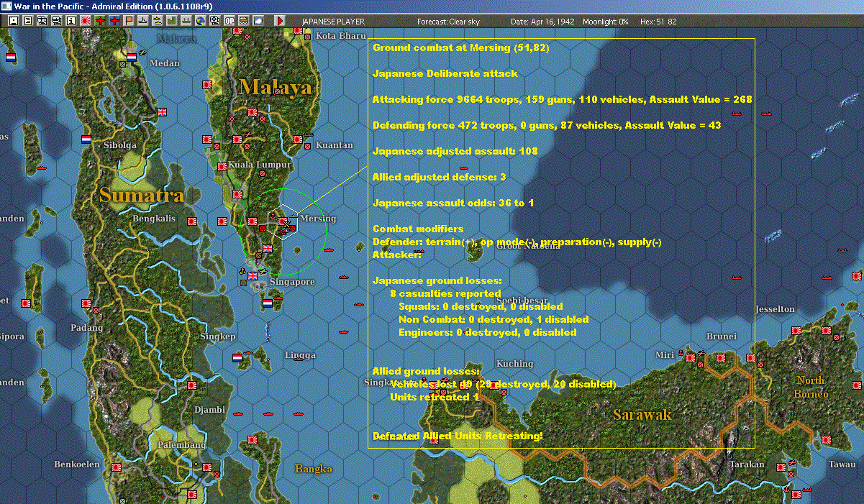Click 'Allied adjusted defense: 3' line
This screenshot has width=864, height=504.
point(440,177)
